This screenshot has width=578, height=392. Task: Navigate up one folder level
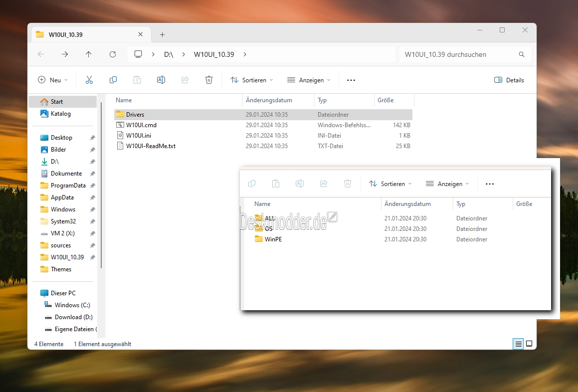coord(88,54)
